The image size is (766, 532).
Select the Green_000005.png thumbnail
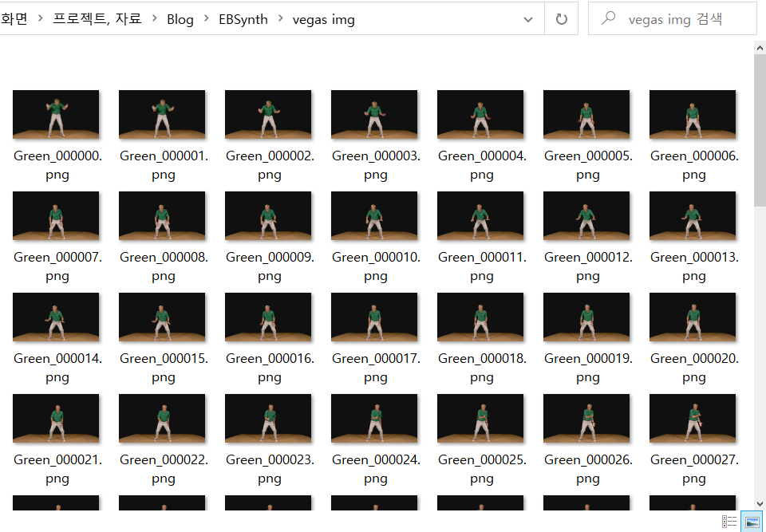pos(586,114)
